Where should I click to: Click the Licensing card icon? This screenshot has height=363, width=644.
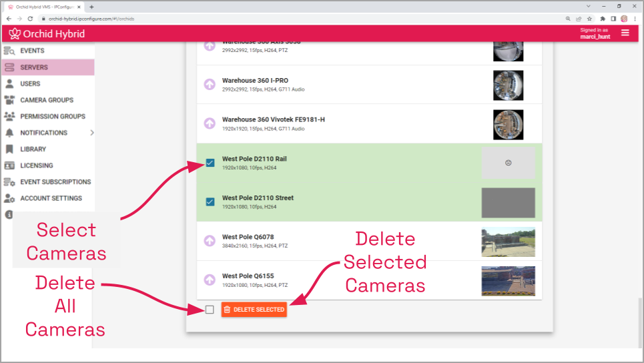[x=9, y=165]
